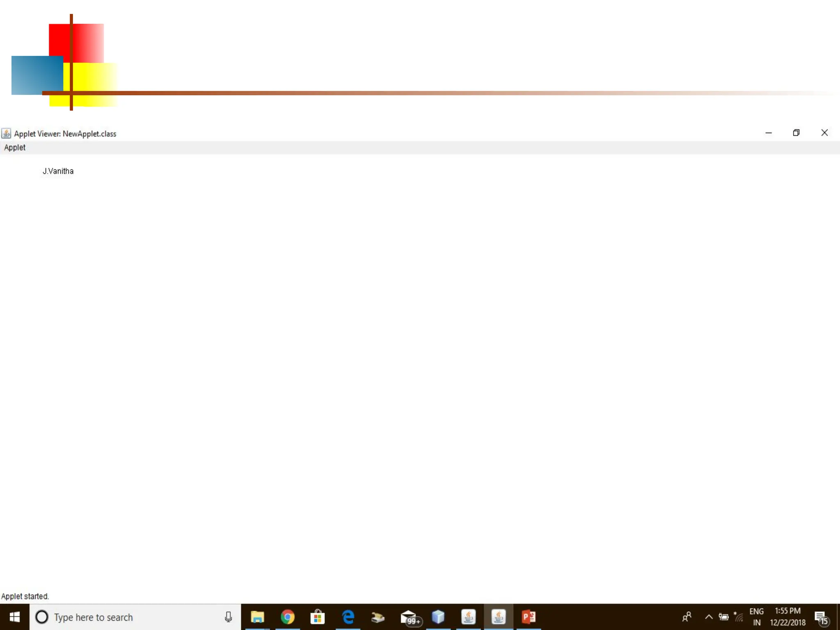Image resolution: width=840 pixels, height=630 pixels.
Task: Click the Windows Start button
Action: point(14,617)
